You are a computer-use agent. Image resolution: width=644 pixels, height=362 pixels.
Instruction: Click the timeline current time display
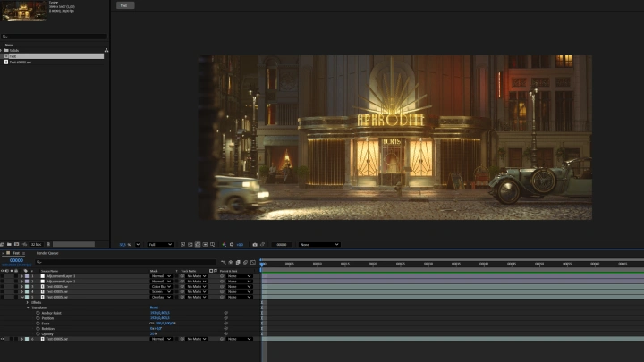coord(16,260)
